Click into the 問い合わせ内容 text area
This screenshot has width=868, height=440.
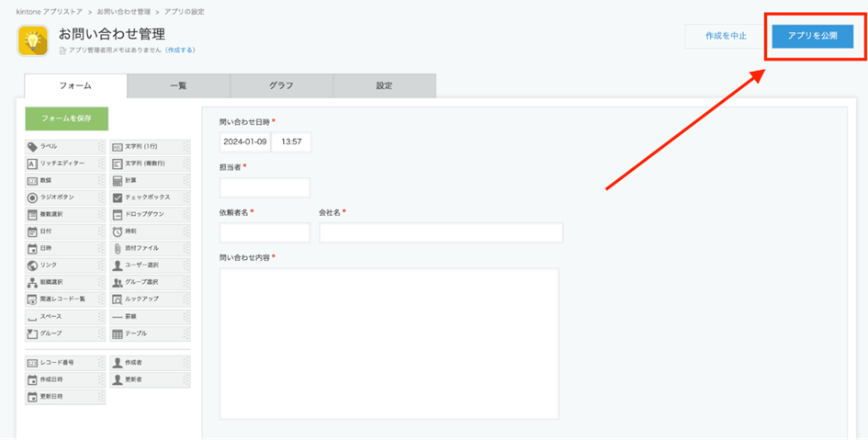[x=389, y=343]
